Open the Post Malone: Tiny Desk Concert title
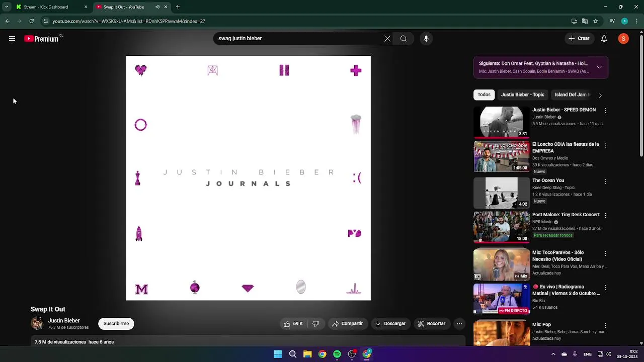This screenshot has width=644, height=362. [x=566, y=215]
